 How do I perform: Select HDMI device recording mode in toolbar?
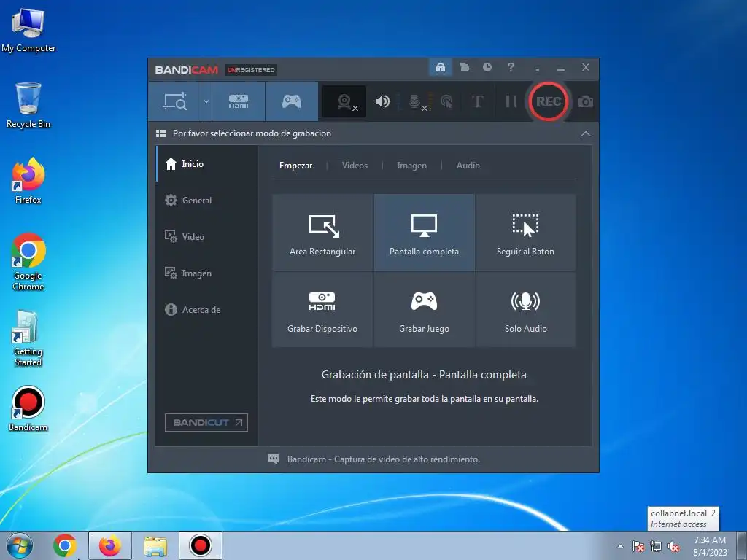(x=239, y=101)
